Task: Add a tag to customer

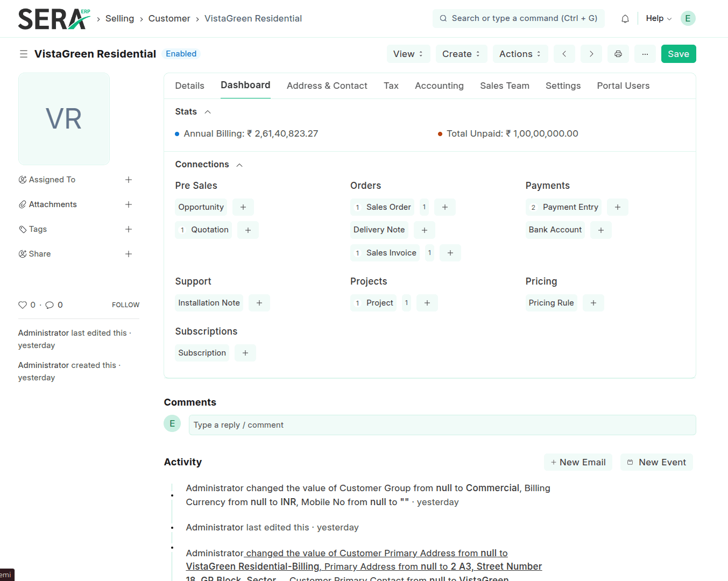Action: click(x=129, y=229)
